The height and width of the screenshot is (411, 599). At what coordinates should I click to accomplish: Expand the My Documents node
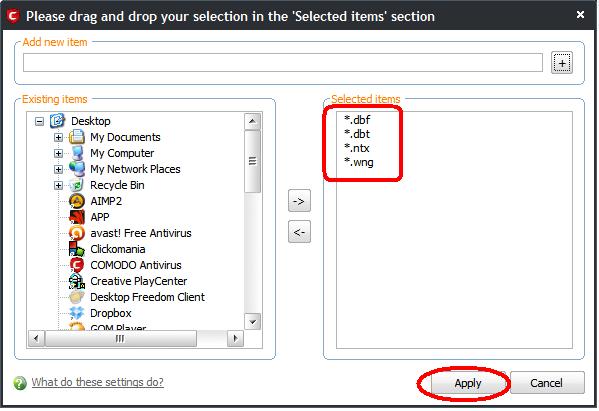point(58,137)
